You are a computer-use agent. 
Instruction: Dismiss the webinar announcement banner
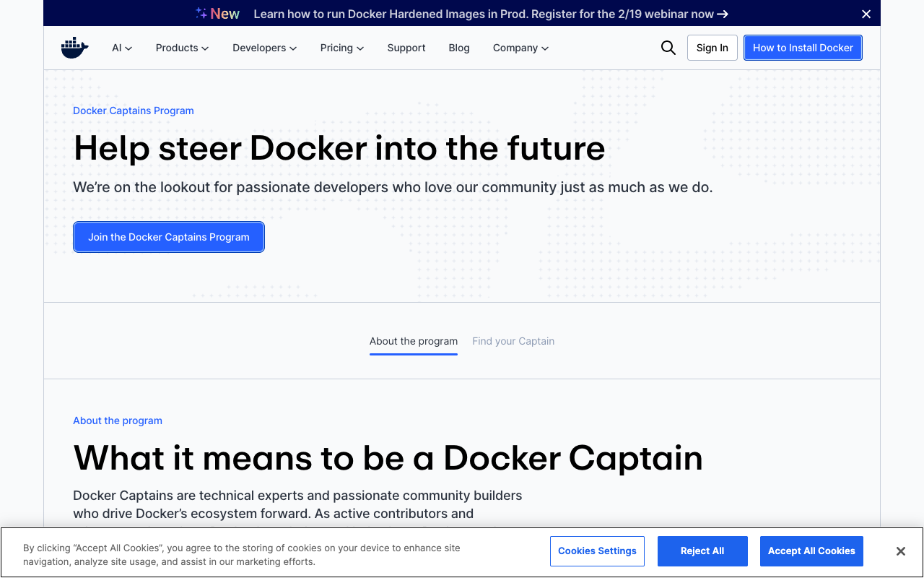866,13
